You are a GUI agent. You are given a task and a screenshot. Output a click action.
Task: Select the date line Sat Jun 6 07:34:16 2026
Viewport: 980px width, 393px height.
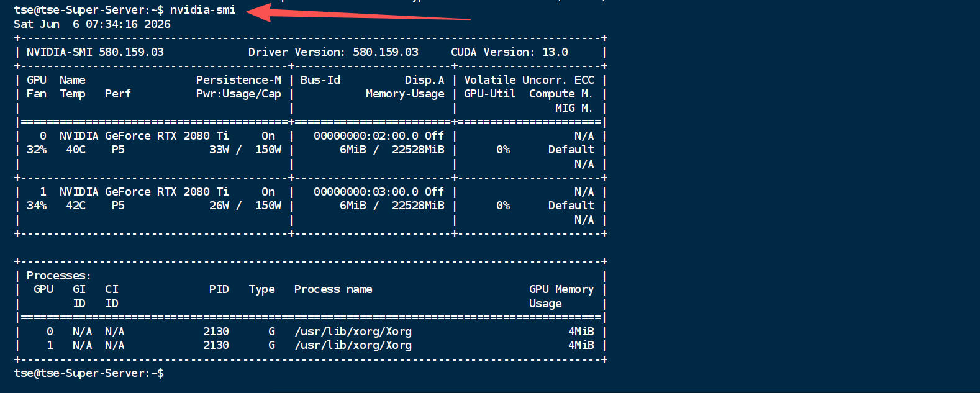[92, 24]
